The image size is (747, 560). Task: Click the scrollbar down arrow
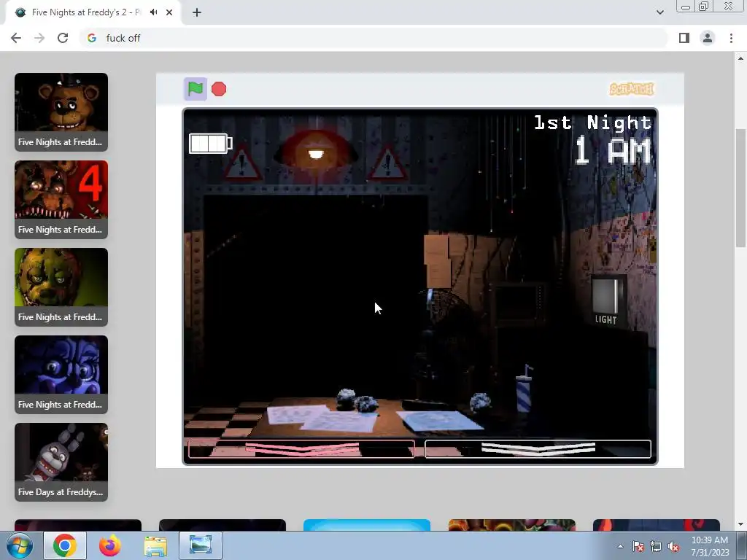pyautogui.click(x=740, y=524)
